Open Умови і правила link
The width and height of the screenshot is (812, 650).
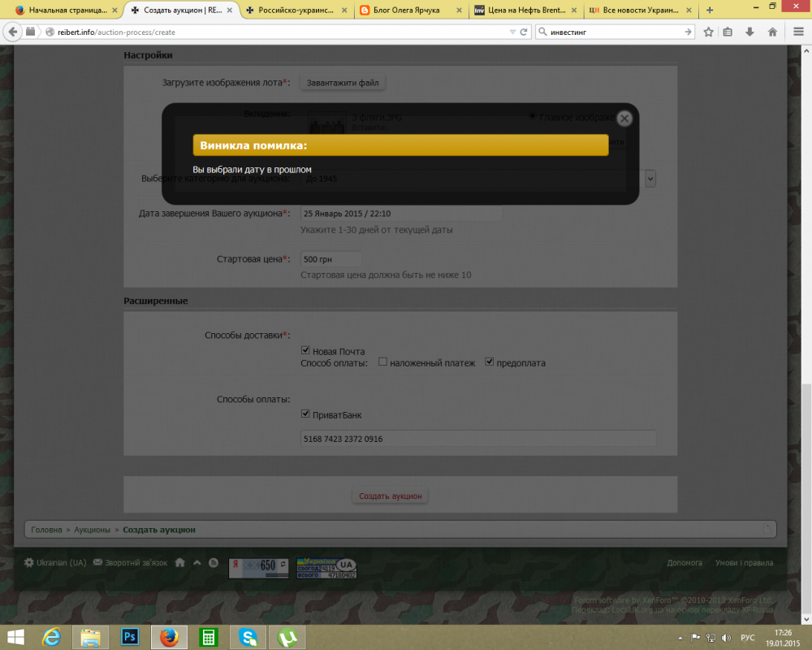(744, 562)
